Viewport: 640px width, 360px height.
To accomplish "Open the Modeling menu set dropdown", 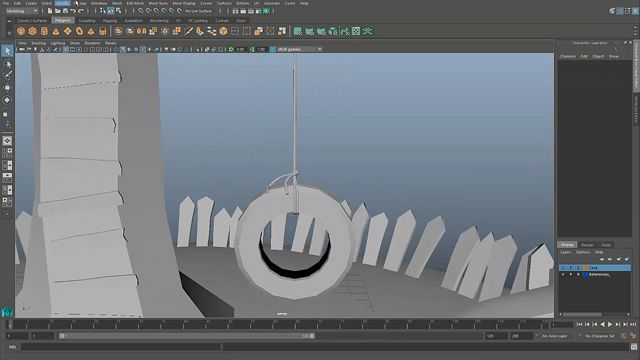I will click(22, 11).
